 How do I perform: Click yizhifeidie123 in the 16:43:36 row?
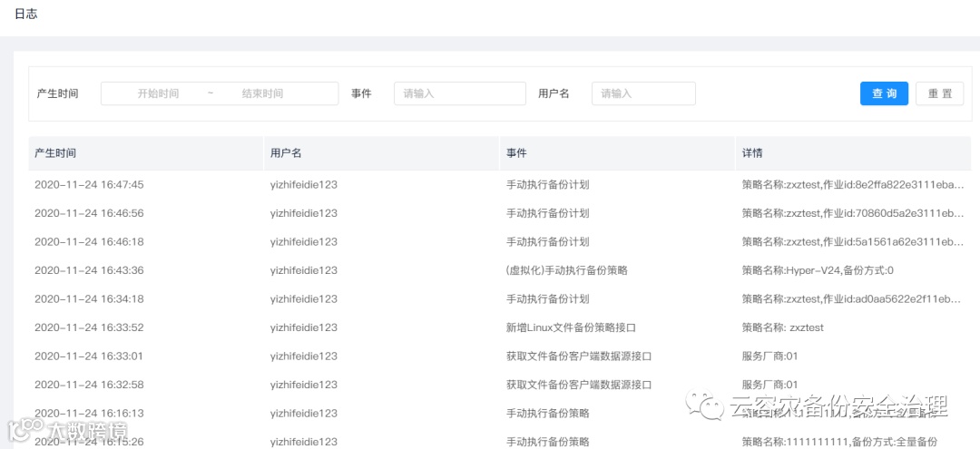point(304,270)
